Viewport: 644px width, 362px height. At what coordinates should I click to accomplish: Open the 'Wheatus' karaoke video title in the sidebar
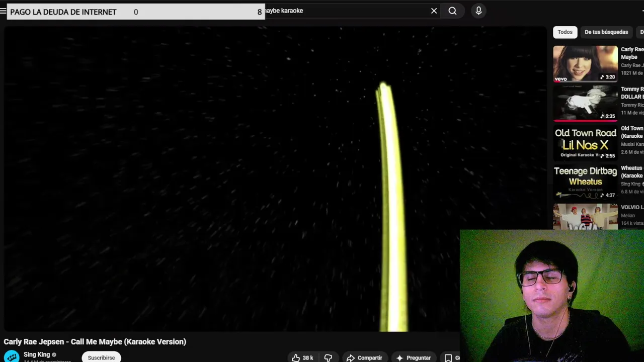[x=632, y=171]
